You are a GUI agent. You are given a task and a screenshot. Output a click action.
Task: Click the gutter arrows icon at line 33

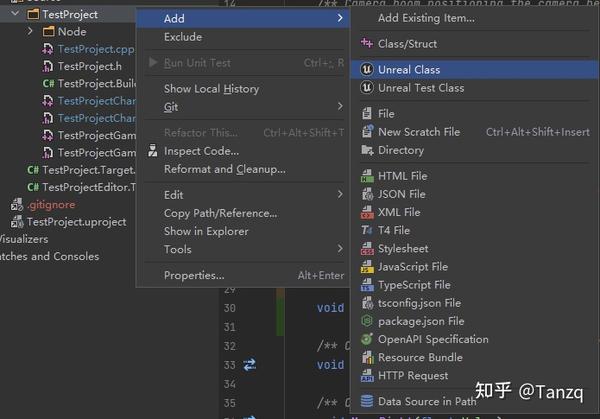pos(249,365)
